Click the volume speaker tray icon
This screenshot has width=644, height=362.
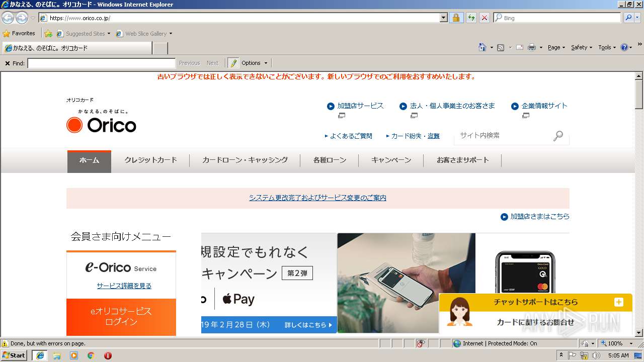click(x=596, y=355)
